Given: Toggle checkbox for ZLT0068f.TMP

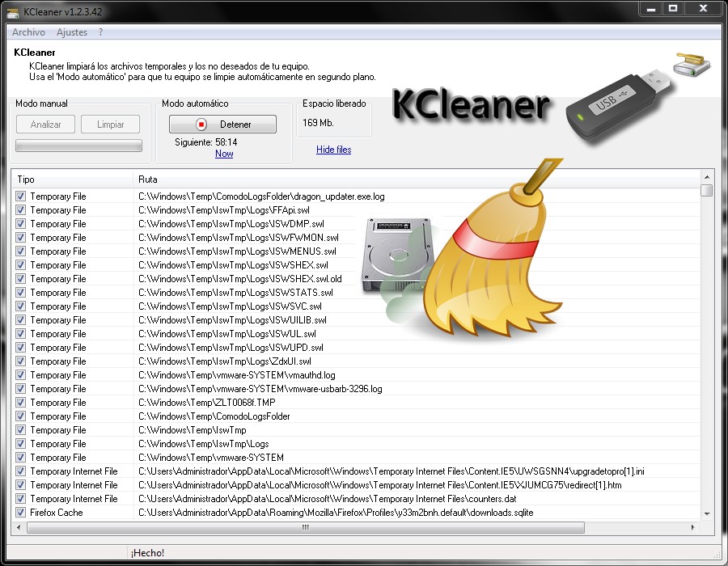Looking at the screenshot, I should (20, 402).
